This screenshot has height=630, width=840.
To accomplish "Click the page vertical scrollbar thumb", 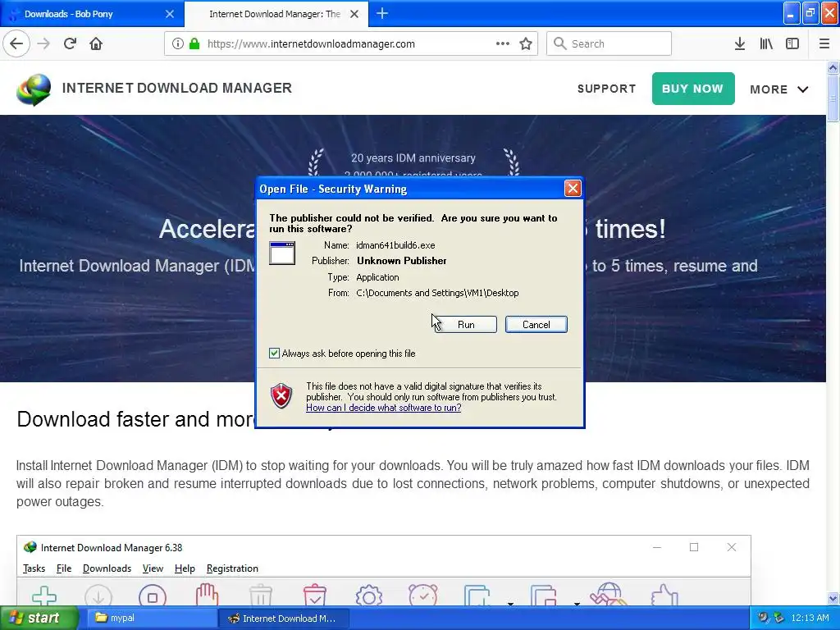I will tap(833, 99).
